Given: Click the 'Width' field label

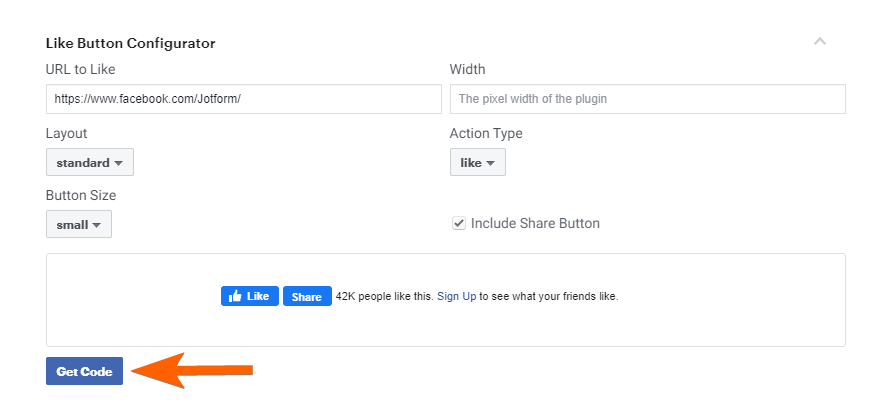Looking at the screenshot, I should point(467,69).
